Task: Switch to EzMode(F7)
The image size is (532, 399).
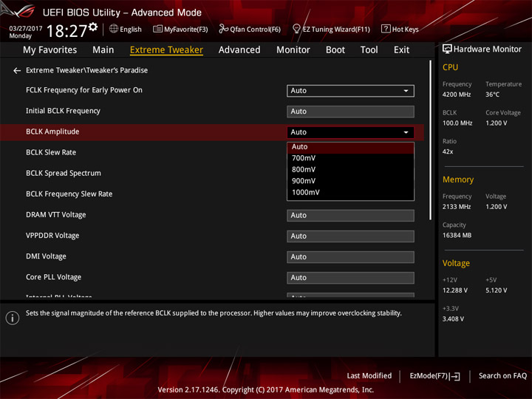Action: pos(434,376)
